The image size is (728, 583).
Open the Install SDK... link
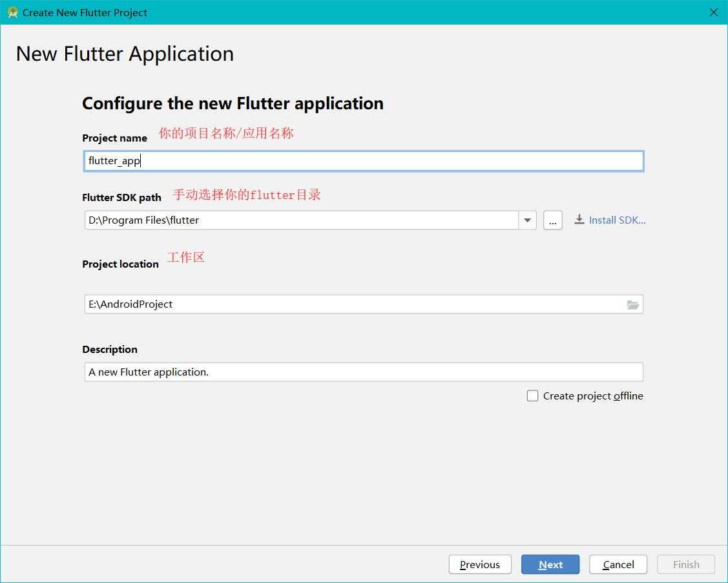617,220
